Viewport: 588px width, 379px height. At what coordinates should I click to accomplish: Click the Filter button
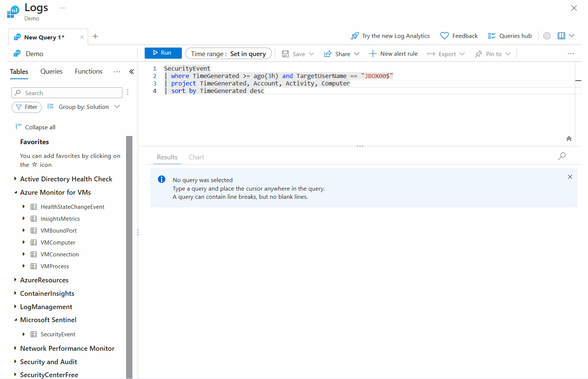pos(26,107)
